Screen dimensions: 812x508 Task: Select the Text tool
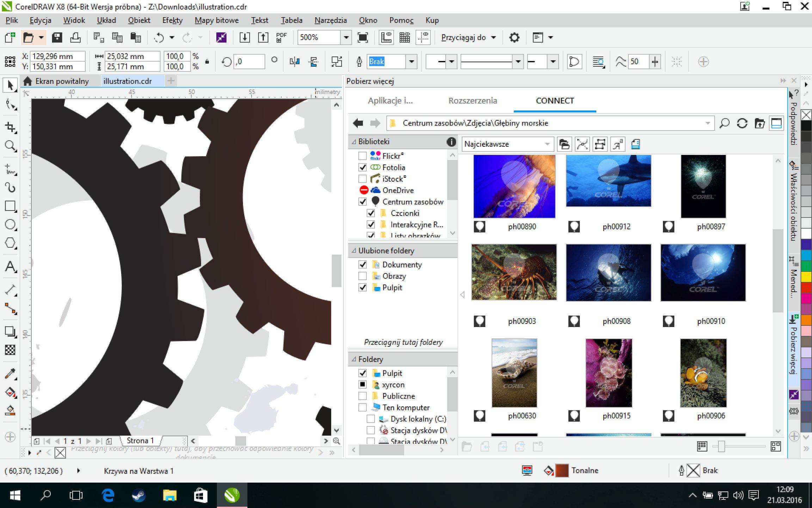10,267
